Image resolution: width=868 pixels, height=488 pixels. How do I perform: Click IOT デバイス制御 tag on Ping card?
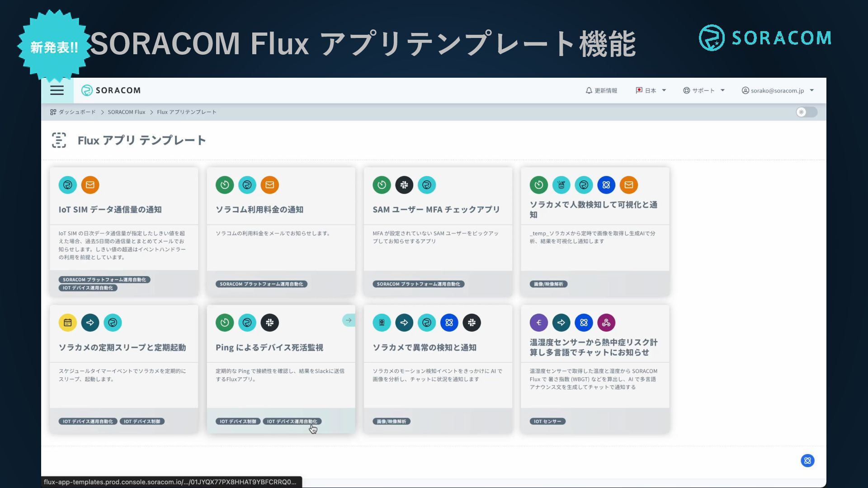[x=238, y=422]
